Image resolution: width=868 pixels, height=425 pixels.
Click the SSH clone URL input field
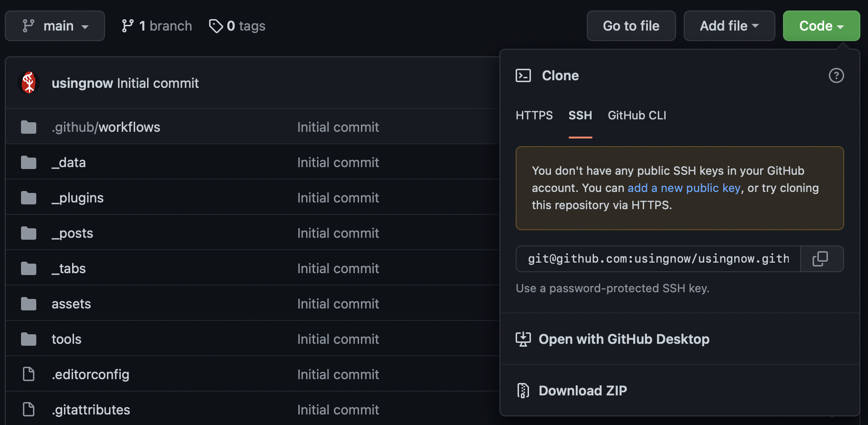click(x=658, y=259)
